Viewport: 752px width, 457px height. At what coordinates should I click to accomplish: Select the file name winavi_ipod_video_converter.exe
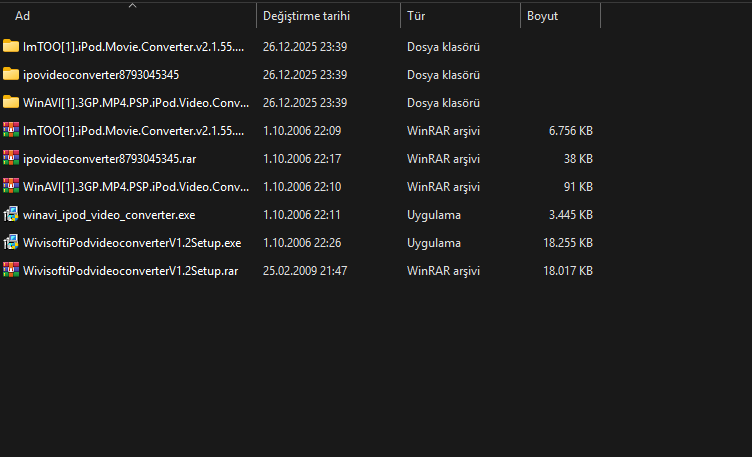[x=109, y=215]
